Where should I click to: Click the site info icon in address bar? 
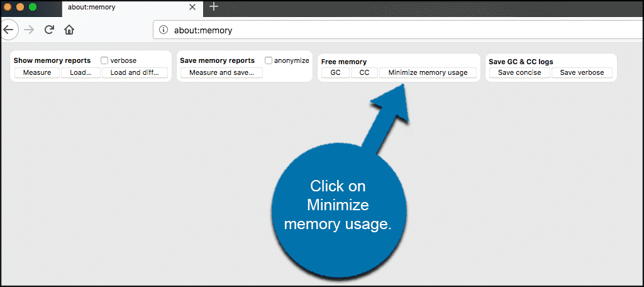tap(164, 30)
